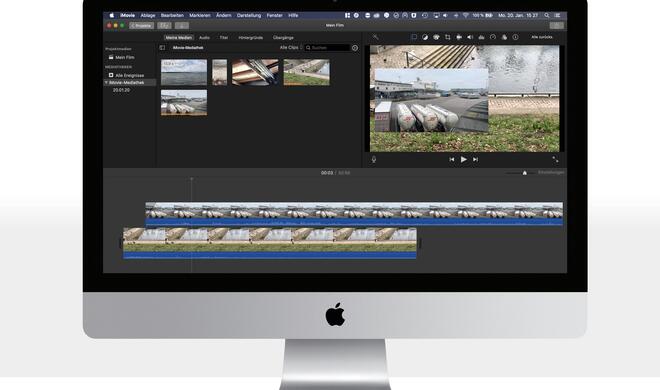This screenshot has height=390, width=660.
Task: Open the Darstellung menu
Action: (x=249, y=15)
